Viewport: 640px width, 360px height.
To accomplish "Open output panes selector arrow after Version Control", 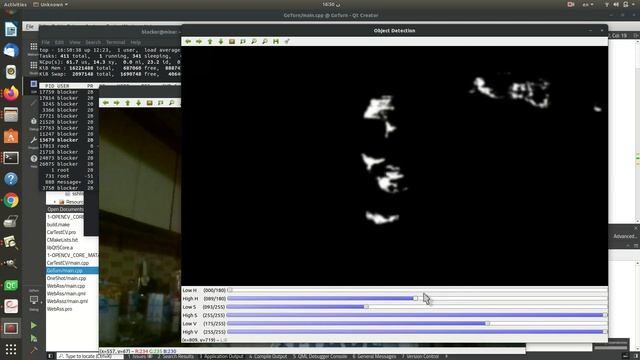I will [x=447, y=356].
